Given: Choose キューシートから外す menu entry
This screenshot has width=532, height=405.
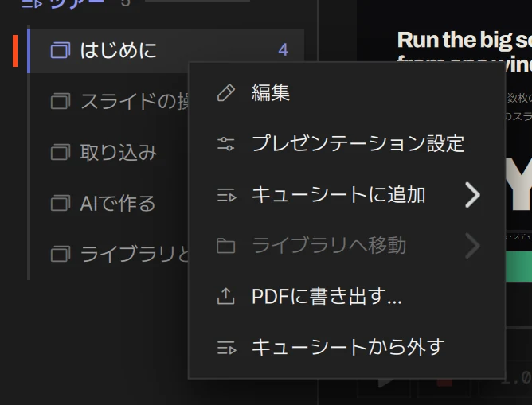Looking at the screenshot, I should 346,348.
